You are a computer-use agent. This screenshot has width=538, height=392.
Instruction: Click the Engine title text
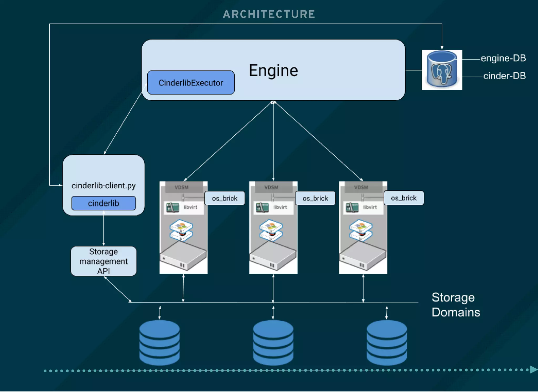pyautogui.click(x=273, y=70)
